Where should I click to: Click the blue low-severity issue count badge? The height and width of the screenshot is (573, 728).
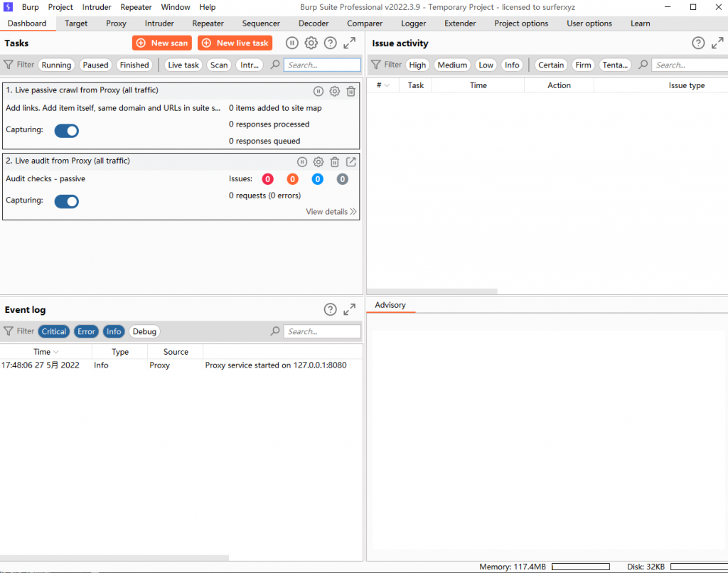[x=318, y=179]
